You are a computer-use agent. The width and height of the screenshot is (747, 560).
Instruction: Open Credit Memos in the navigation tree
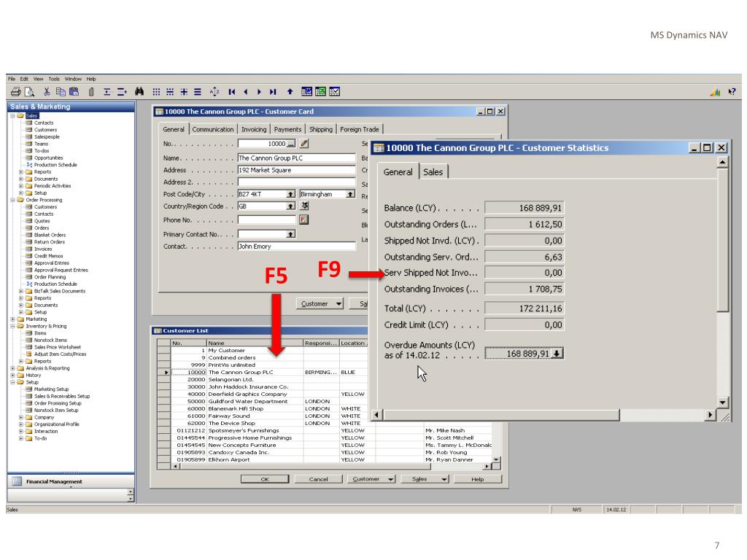click(49, 256)
